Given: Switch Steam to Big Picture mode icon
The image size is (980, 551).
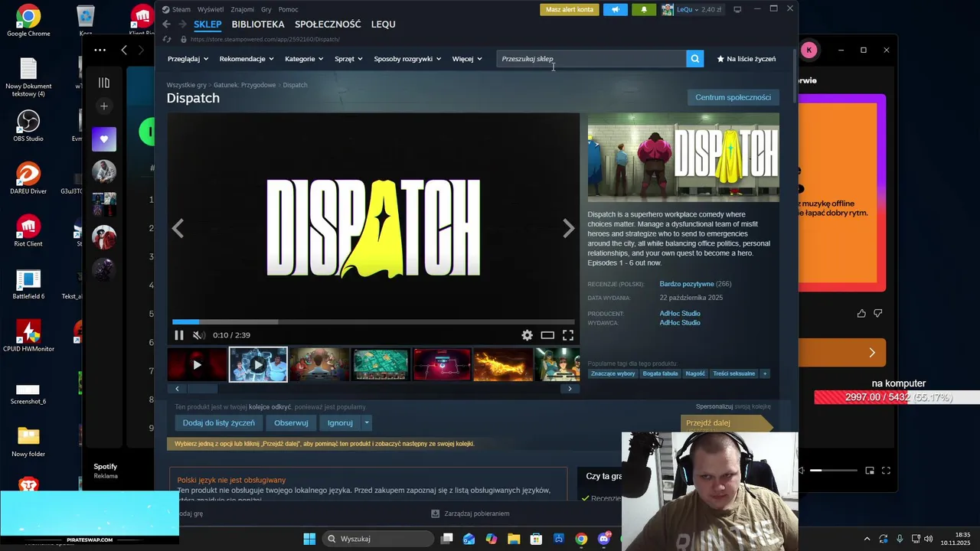Looking at the screenshot, I should click(737, 9).
